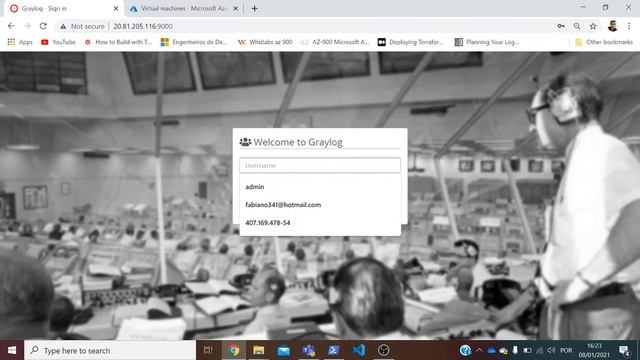This screenshot has height=360, width=640.
Task: Switch to Virtual machines Microsoft Azure tab
Action: click(x=180, y=8)
